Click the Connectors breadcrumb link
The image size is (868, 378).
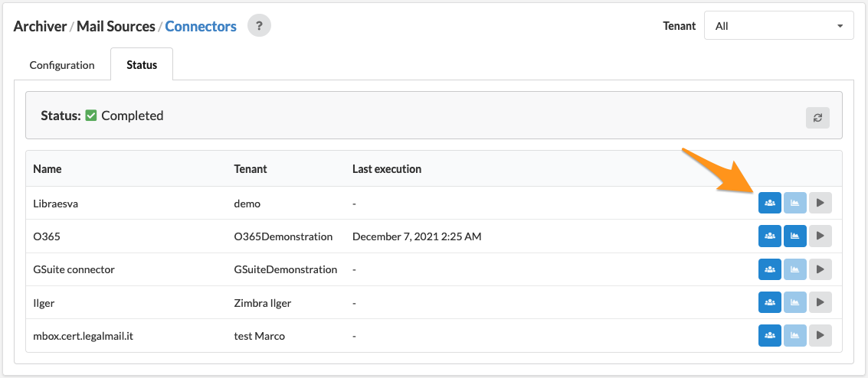coord(201,26)
